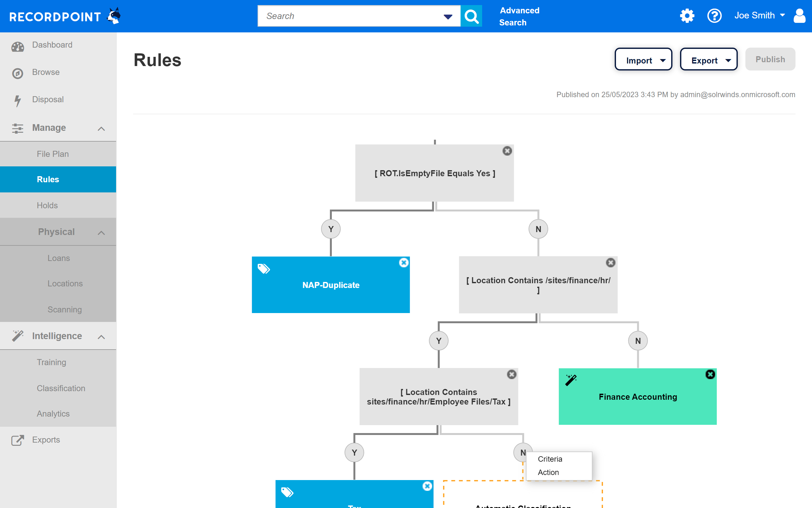
Task: Open the Joe Smith user menu
Action: [x=760, y=16]
